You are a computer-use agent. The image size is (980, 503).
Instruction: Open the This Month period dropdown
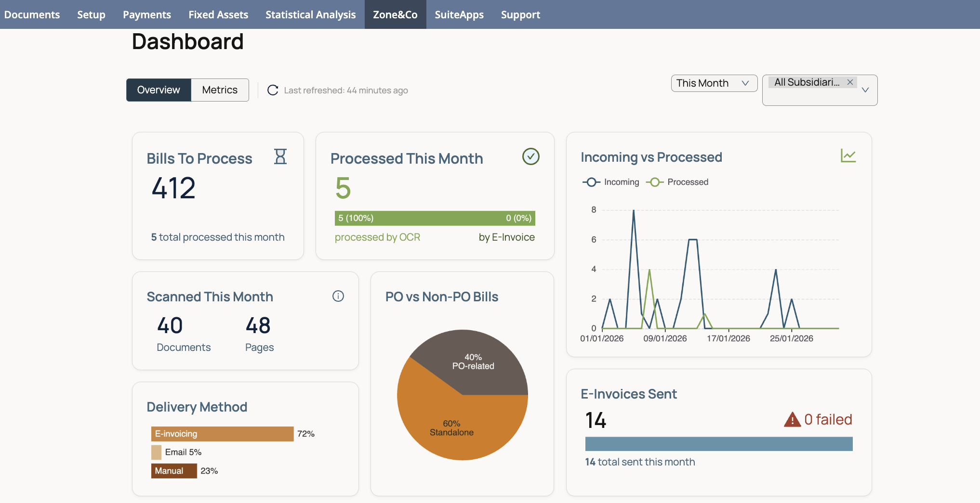(714, 83)
